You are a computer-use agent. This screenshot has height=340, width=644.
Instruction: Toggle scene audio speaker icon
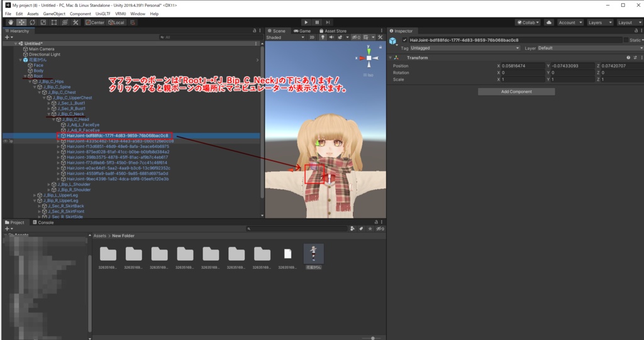tap(331, 37)
